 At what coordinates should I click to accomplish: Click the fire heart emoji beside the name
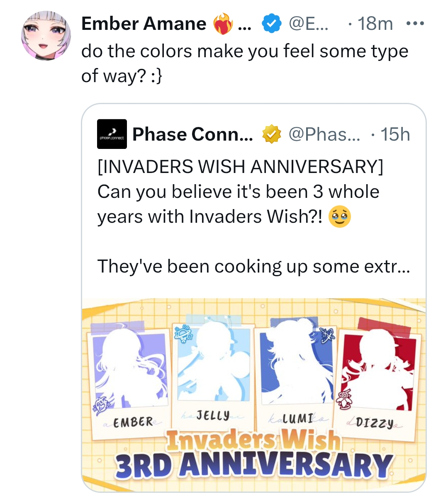click(223, 24)
